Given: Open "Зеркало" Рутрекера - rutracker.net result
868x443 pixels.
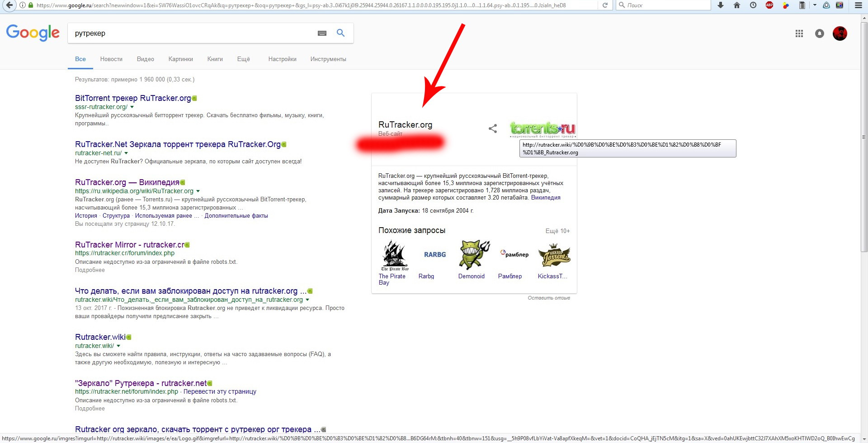Looking at the screenshot, I should tap(141, 383).
